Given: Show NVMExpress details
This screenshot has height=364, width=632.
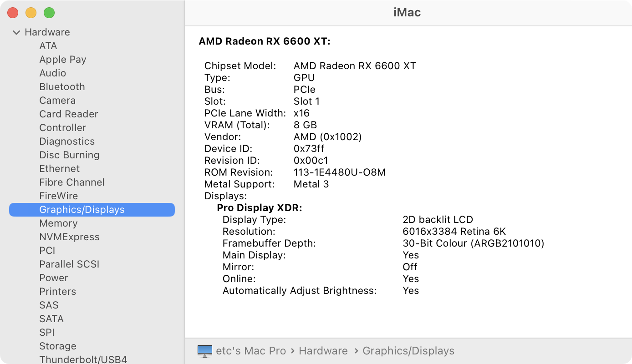Looking at the screenshot, I should click(x=69, y=237).
